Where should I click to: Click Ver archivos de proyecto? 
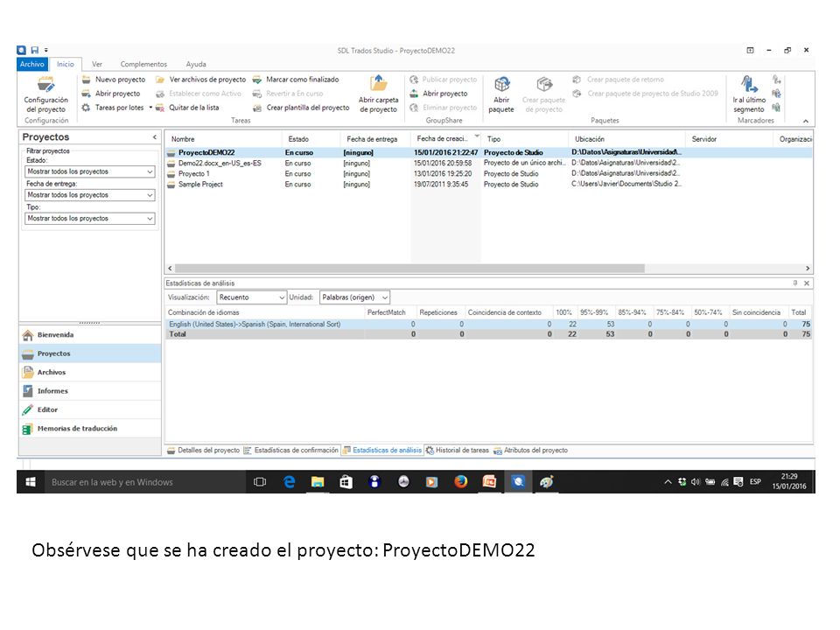pyautogui.click(x=201, y=80)
